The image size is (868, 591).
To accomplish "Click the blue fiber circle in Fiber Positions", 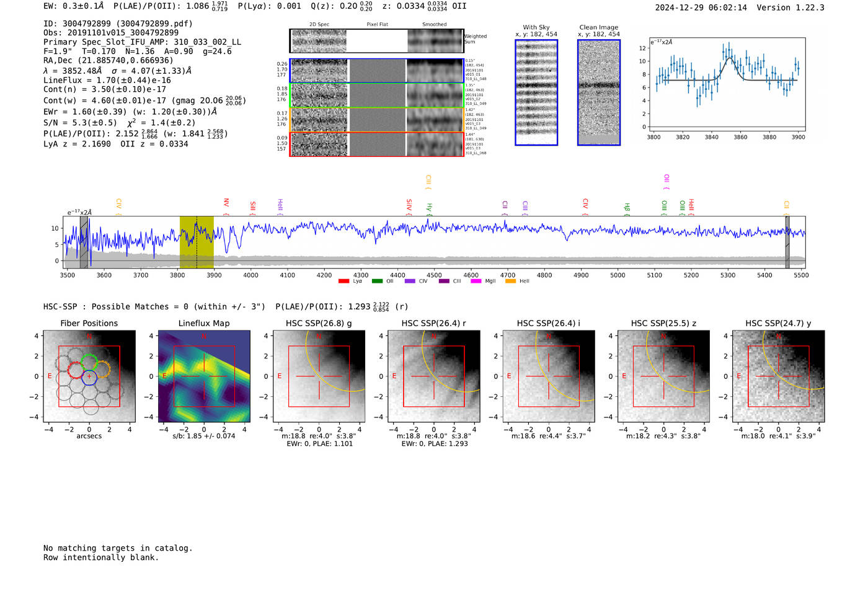I will point(89,377).
